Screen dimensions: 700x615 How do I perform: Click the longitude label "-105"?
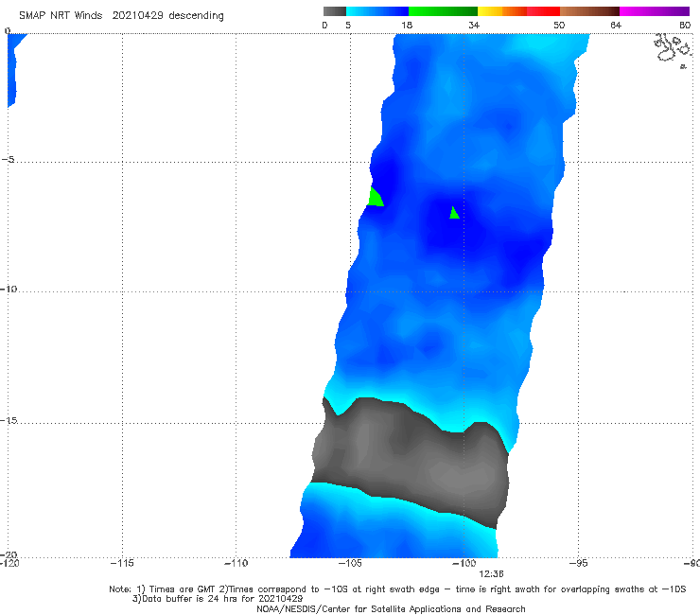coord(350,564)
